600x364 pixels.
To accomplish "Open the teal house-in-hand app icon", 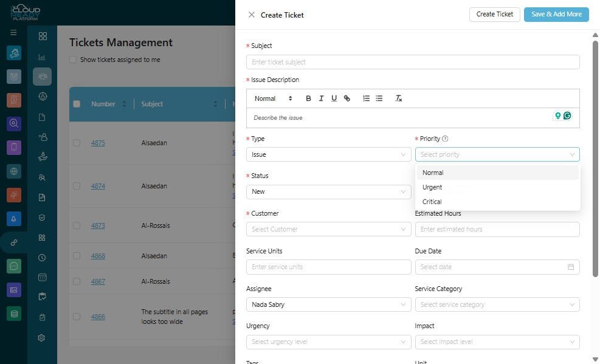I will (14, 53).
